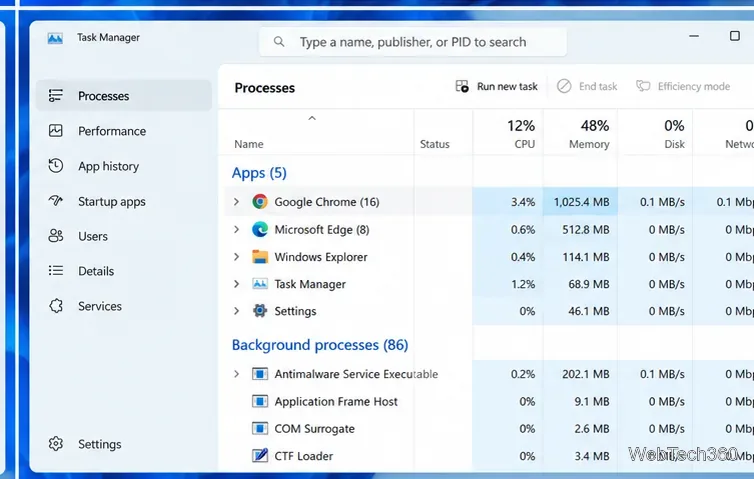Click the Details list icon

pyautogui.click(x=56, y=271)
